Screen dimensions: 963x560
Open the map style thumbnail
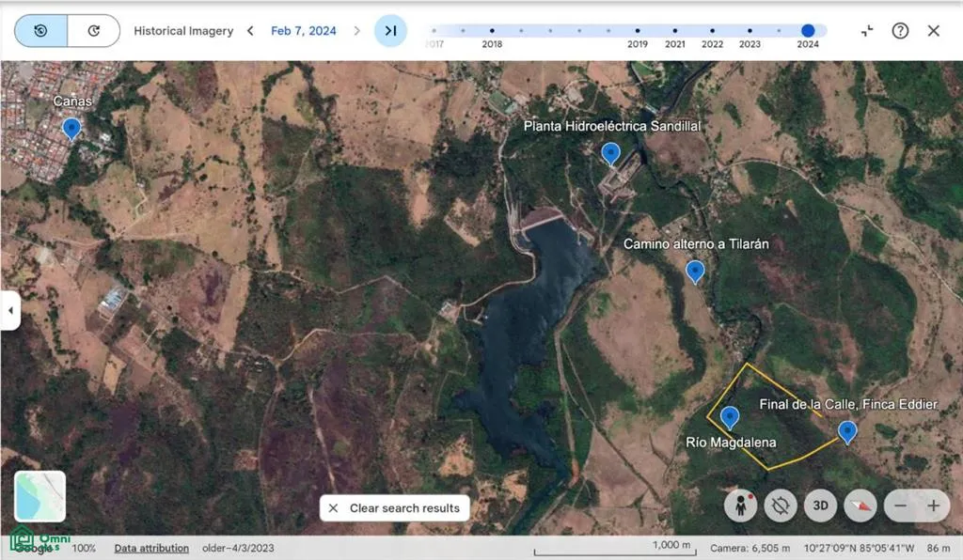[x=40, y=496]
